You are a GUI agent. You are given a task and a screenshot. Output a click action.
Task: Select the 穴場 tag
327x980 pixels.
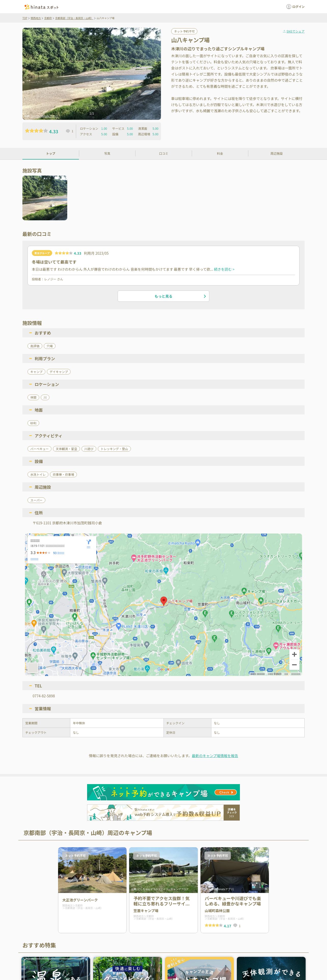click(x=49, y=346)
